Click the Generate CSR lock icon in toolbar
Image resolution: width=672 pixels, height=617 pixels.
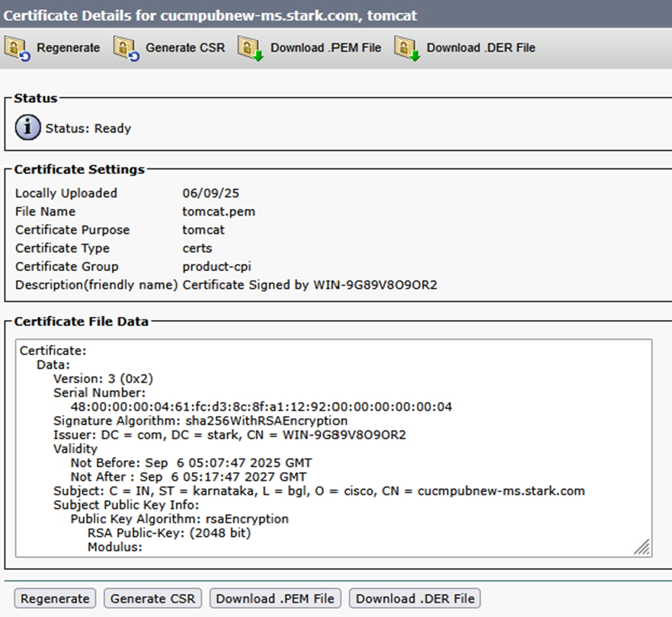[x=126, y=49]
